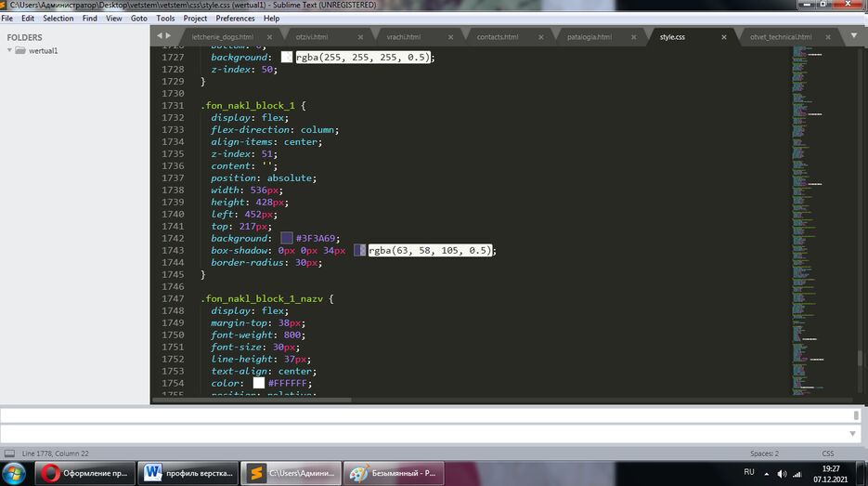The width and height of the screenshot is (868, 486).
Task: Click the FOLDERS sidebar heading
Action: click(x=24, y=37)
